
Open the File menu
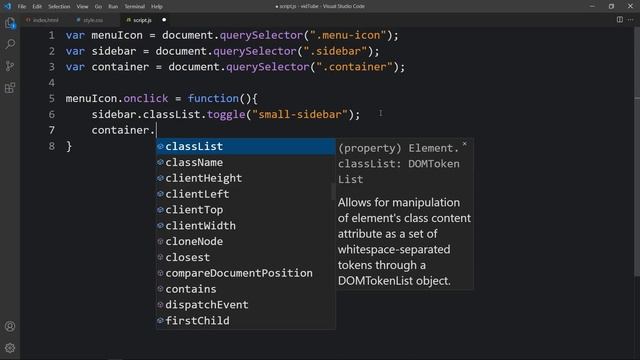(22, 7)
